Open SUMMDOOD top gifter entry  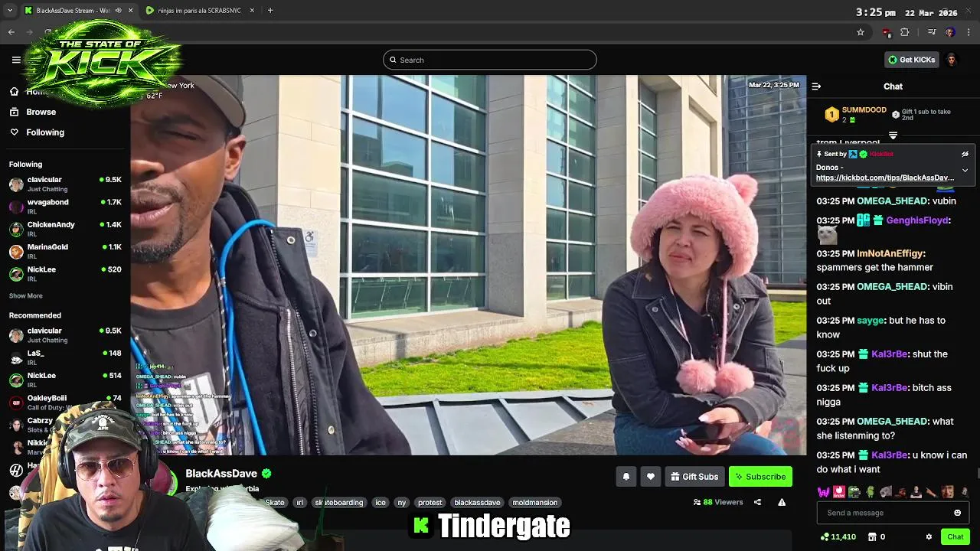855,115
